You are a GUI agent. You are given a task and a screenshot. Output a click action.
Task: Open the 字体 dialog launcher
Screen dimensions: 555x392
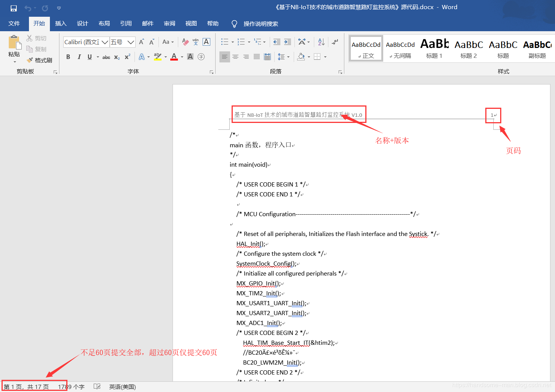[x=211, y=72]
